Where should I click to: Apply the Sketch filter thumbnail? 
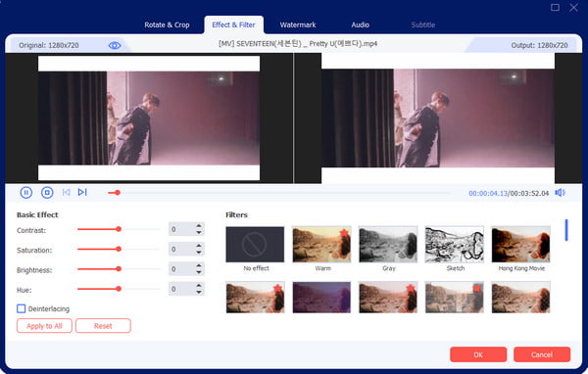point(454,245)
